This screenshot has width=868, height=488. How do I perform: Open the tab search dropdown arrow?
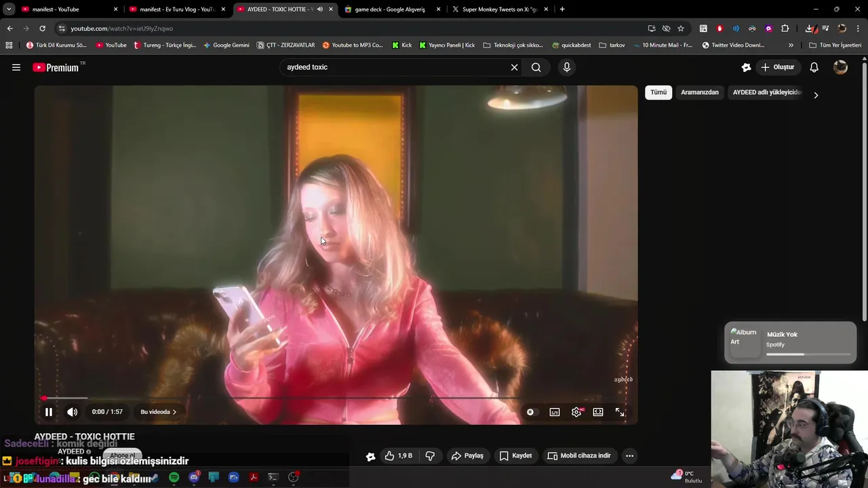(9, 9)
